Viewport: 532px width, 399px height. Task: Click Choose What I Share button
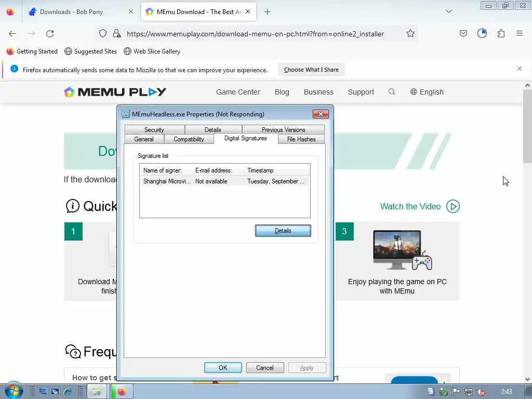click(x=311, y=70)
